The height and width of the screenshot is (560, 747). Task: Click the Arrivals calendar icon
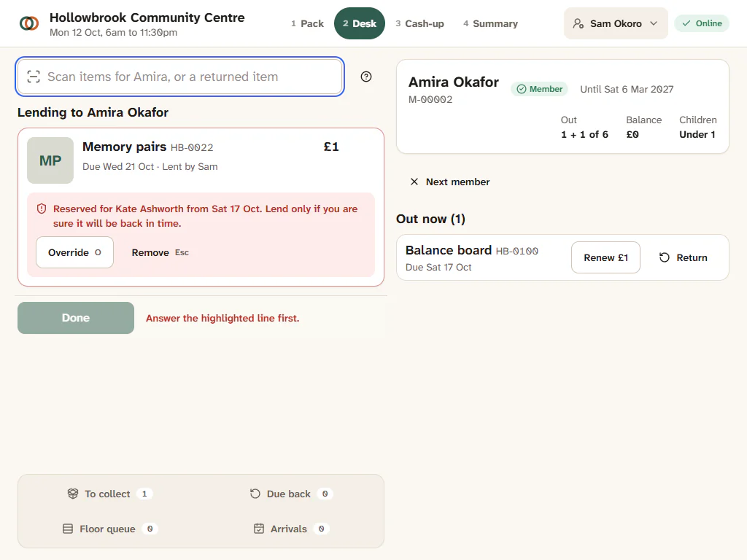coord(259,529)
